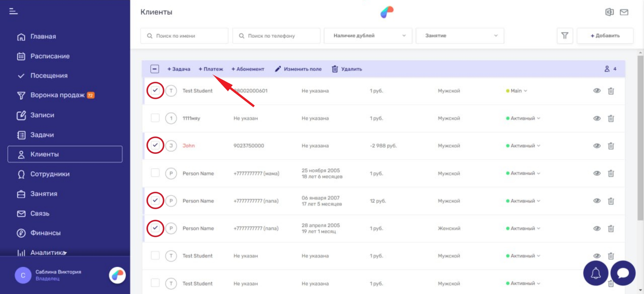Screen dimensions: 644x294
Task: Expand Активный status for Person Name (мама)
Action: 523,173
